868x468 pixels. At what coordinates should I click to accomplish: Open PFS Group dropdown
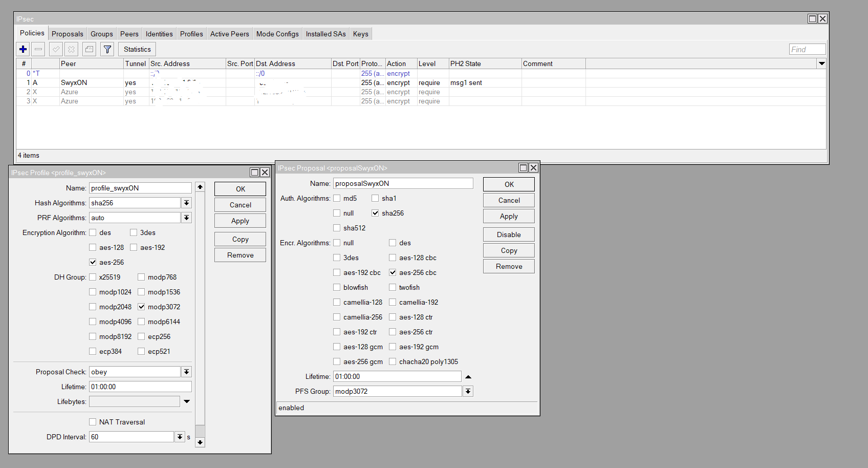468,391
